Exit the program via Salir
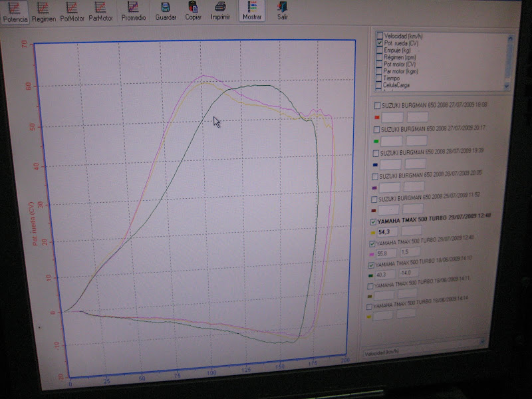The width and height of the screenshot is (532, 399). point(283,11)
